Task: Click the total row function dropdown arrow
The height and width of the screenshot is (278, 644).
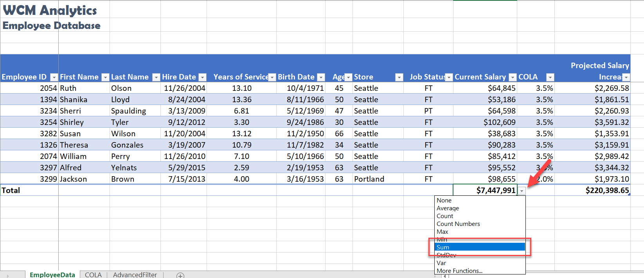Action: (x=522, y=191)
